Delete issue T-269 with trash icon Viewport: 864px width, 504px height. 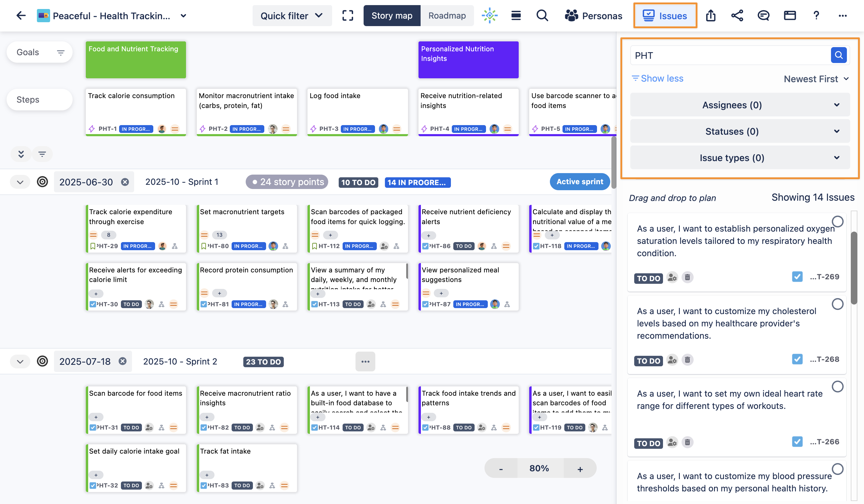(x=687, y=277)
